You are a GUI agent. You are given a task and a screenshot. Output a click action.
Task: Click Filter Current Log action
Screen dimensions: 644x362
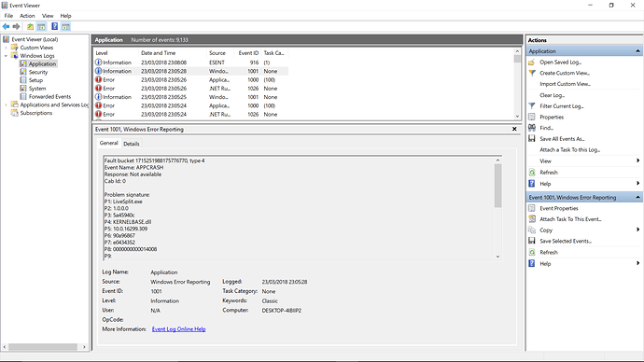tap(562, 106)
